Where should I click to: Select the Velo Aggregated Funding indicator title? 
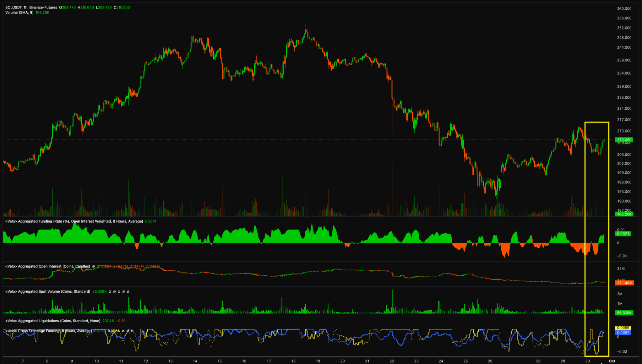click(74, 221)
